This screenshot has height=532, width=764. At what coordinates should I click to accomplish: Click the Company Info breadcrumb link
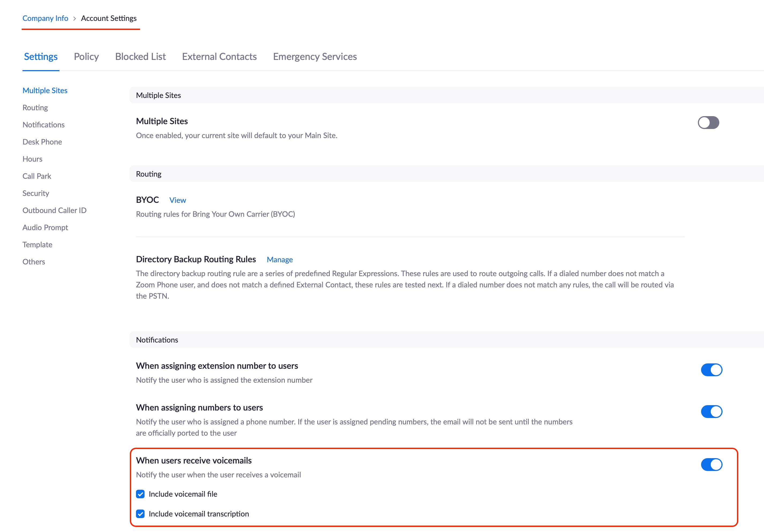click(x=45, y=18)
